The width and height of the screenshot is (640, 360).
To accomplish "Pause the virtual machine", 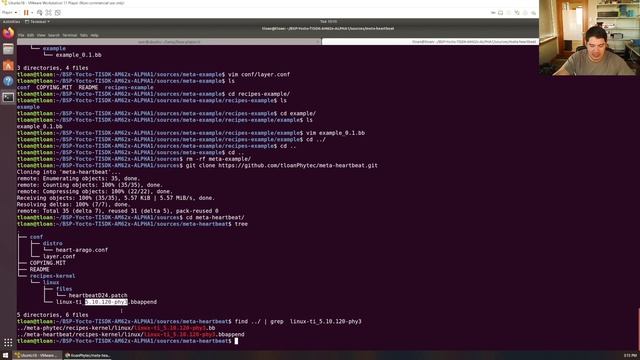I will [x=26, y=13].
